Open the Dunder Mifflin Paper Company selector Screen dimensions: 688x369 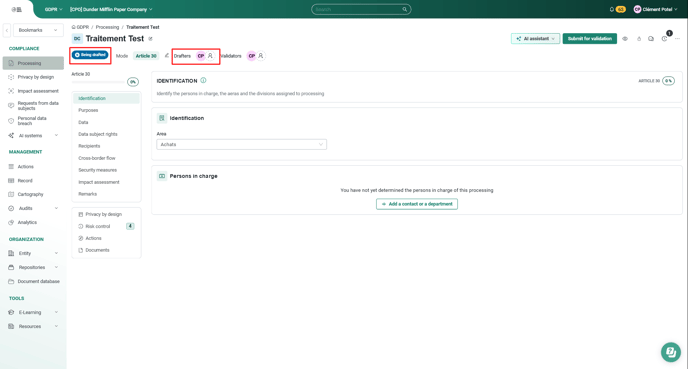(x=111, y=9)
